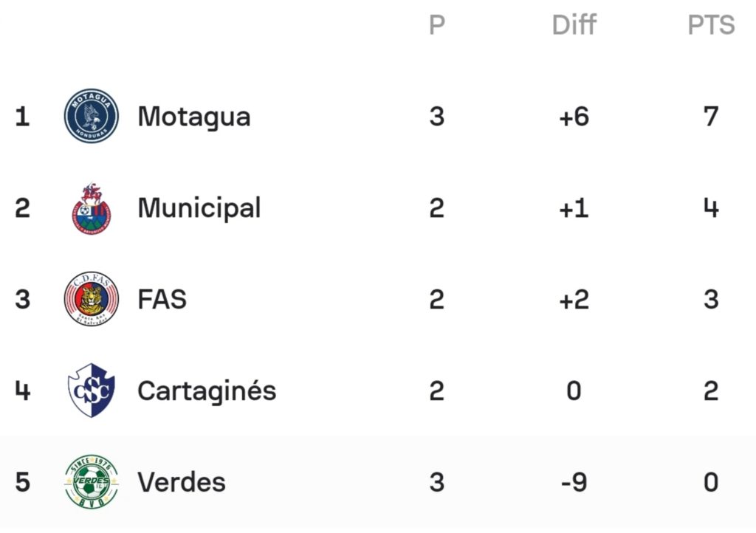Click Municipal's 4 points value
756x533 pixels.
pyautogui.click(x=711, y=208)
